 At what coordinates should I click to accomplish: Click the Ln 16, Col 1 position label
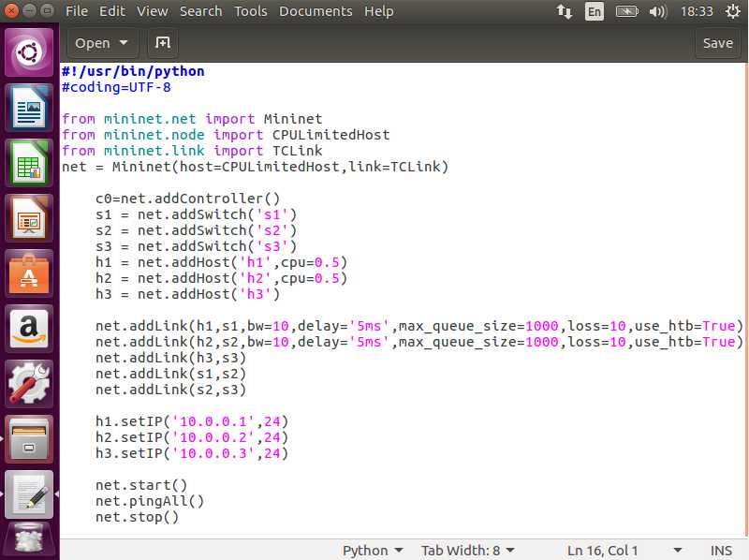tap(602, 551)
